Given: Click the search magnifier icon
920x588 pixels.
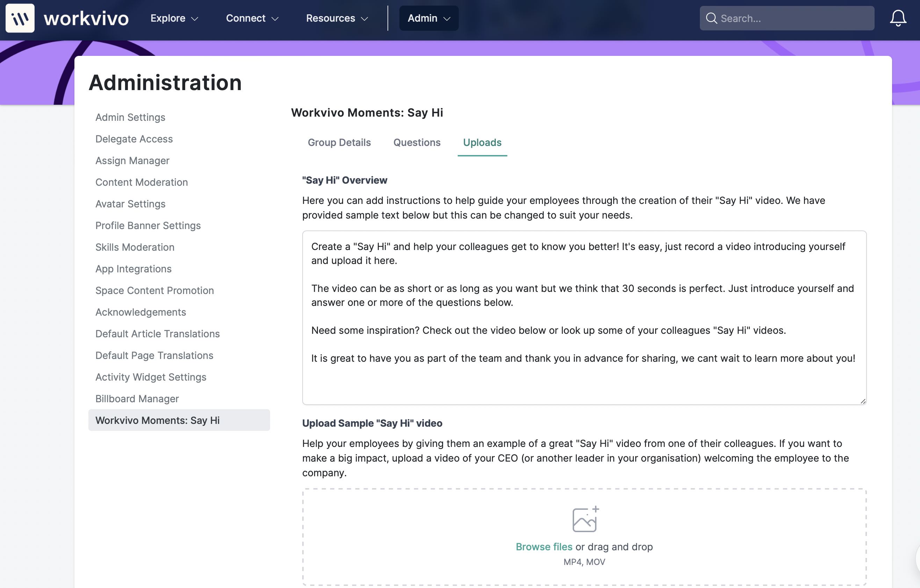Looking at the screenshot, I should [x=711, y=18].
